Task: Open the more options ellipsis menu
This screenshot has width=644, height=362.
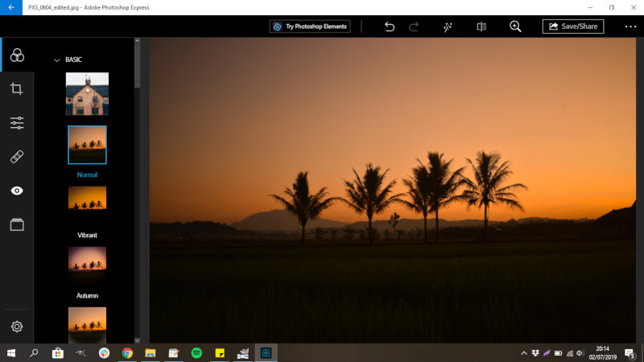Action: tap(630, 27)
